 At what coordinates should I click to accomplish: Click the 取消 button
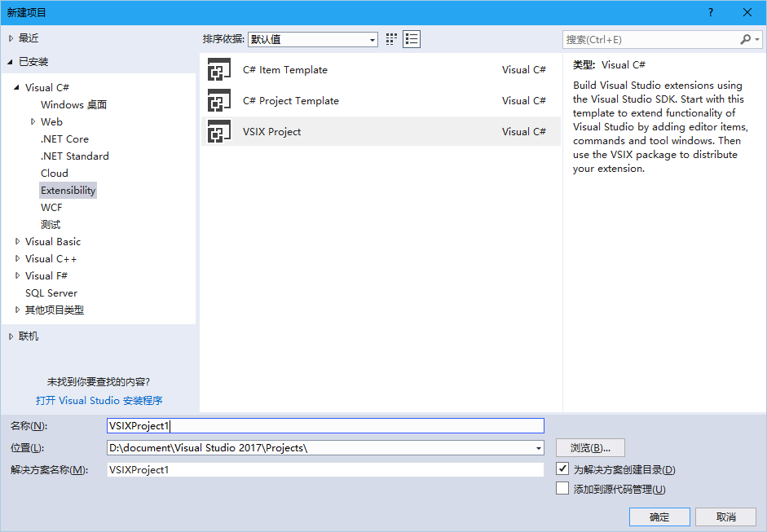click(x=726, y=517)
